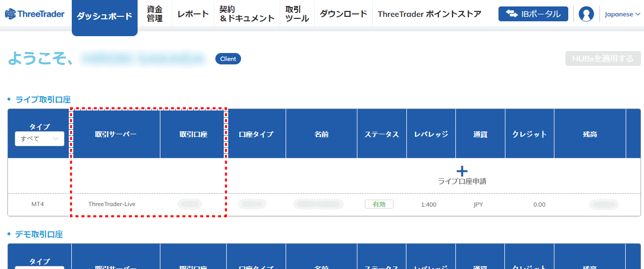
Task: Click the デモ取引口座 section heading
Action: click(39, 234)
